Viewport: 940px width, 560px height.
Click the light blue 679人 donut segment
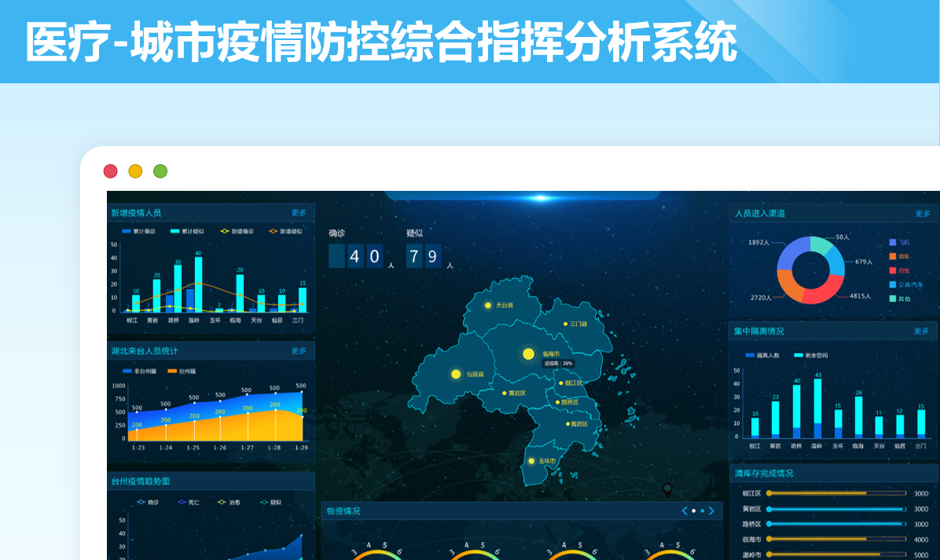tap(835, 262)
